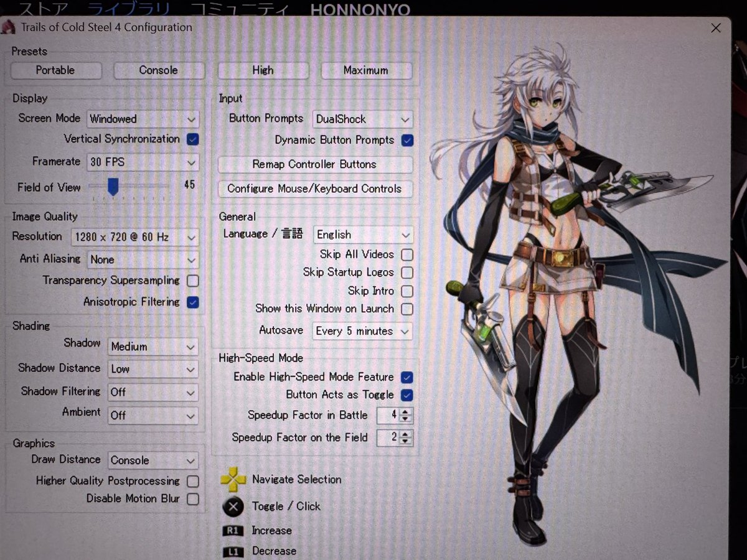The image size is (747, 560).
Task: Enable Higher Quality Postprocessing
Action: (x=193, y=482)
